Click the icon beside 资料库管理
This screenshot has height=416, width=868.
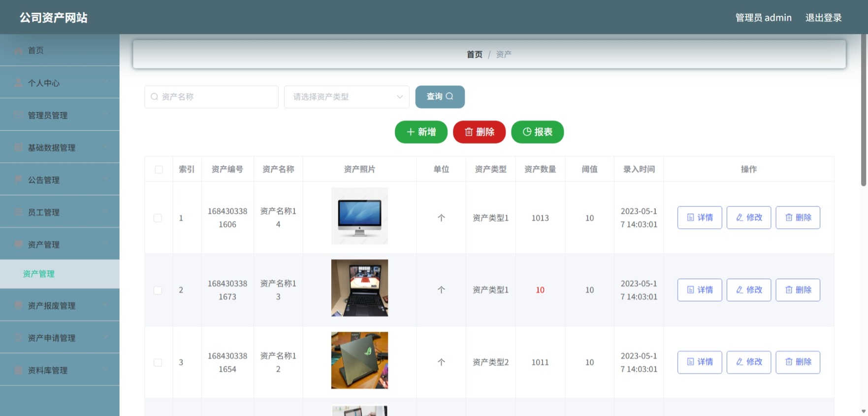pyautogui.click(x=18, y=370)
